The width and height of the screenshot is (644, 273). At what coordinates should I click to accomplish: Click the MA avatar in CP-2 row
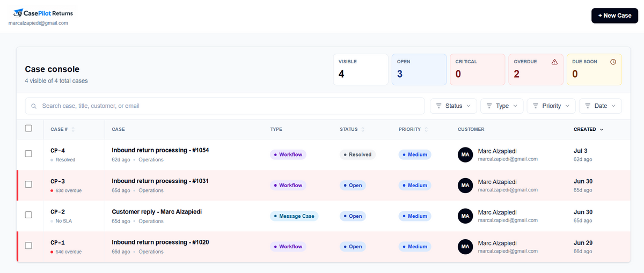tap(465, 216)
